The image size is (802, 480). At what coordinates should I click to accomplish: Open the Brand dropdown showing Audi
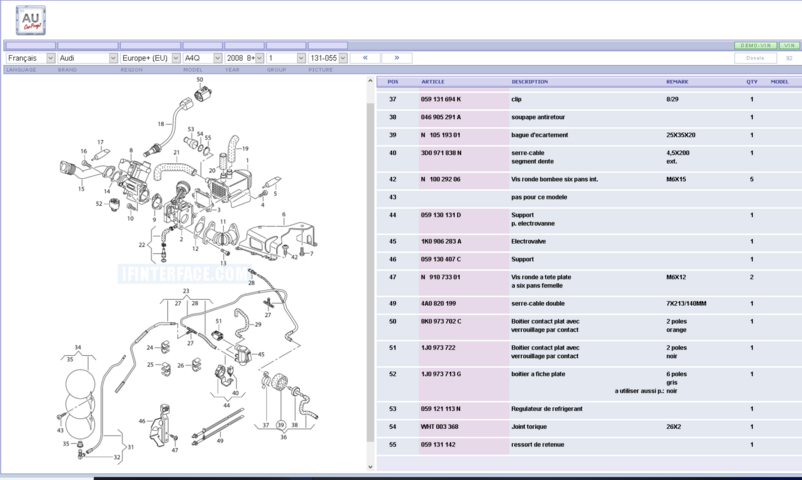pos(87,58)
